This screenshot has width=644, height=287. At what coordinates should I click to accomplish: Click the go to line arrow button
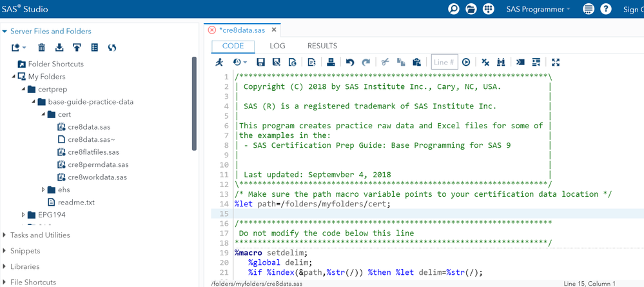[465, 62]
